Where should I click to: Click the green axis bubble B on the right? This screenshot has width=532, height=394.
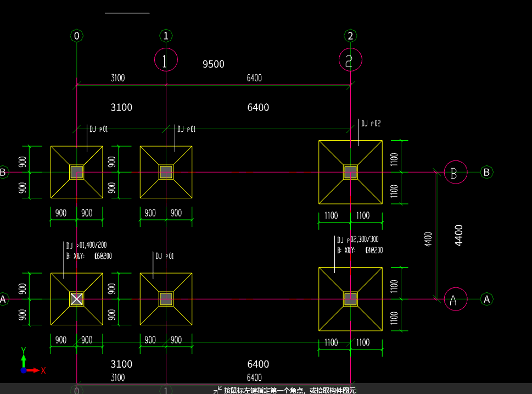click(x=486, y=172)
